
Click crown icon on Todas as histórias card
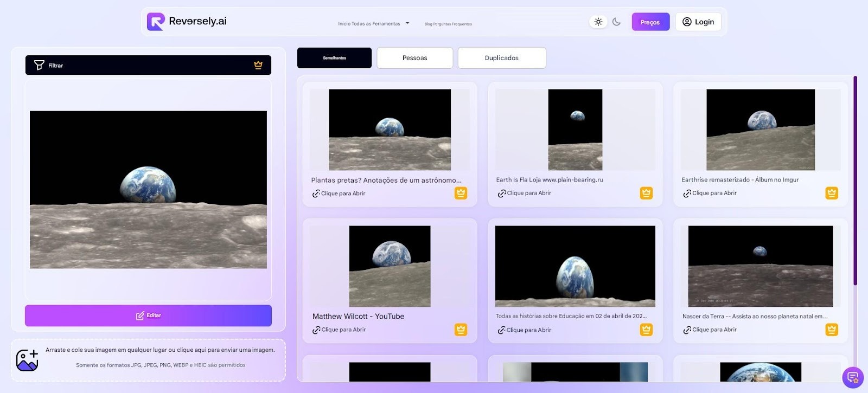tap(646, 330)
